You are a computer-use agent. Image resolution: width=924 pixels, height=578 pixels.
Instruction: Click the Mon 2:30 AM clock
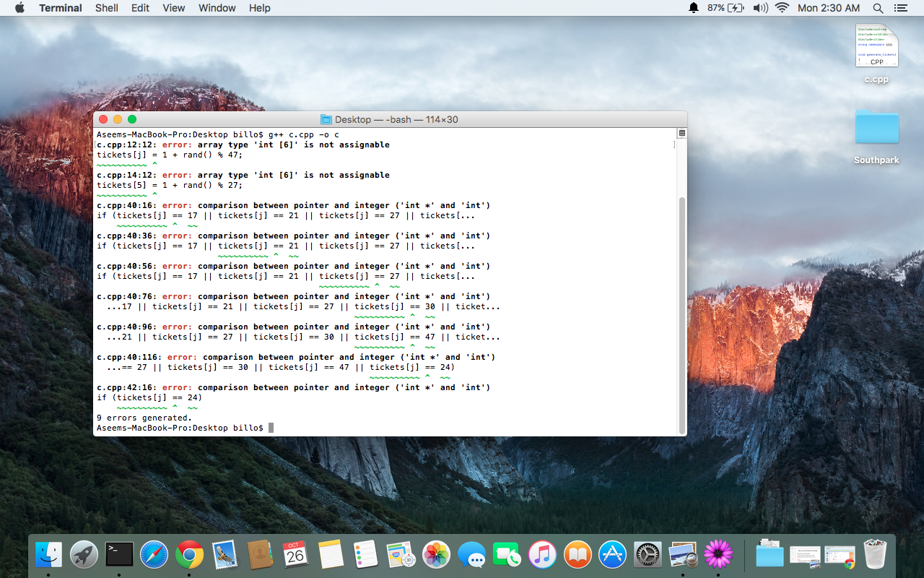coord(829,8)
